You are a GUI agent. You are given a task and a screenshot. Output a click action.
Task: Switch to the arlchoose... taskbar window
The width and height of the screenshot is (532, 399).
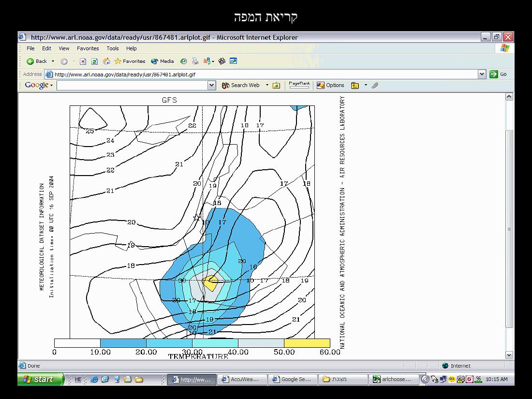[394, 379]
